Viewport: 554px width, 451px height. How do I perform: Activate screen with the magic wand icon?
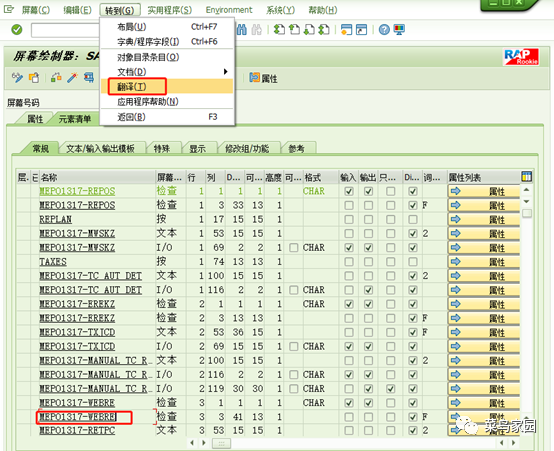pos(72,77)
